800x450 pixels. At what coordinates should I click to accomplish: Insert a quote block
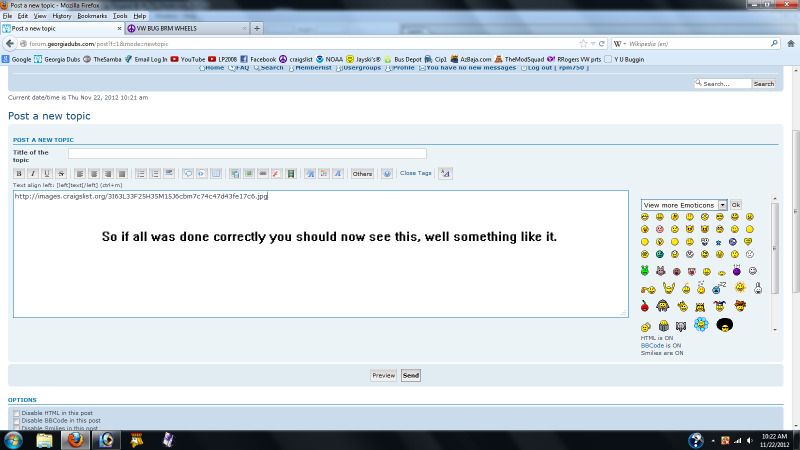(x=188, y=173)
